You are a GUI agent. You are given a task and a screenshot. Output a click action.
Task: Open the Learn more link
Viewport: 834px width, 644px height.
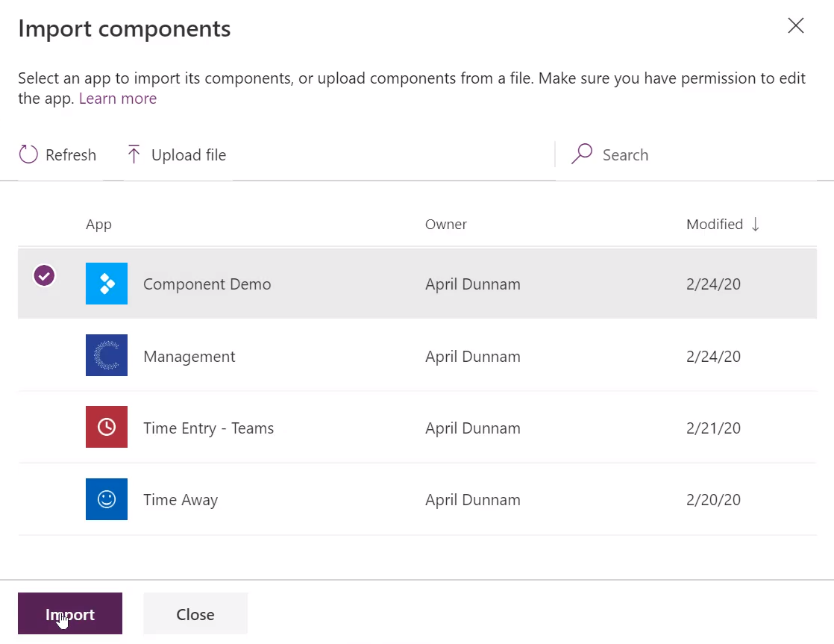(118, 99)
